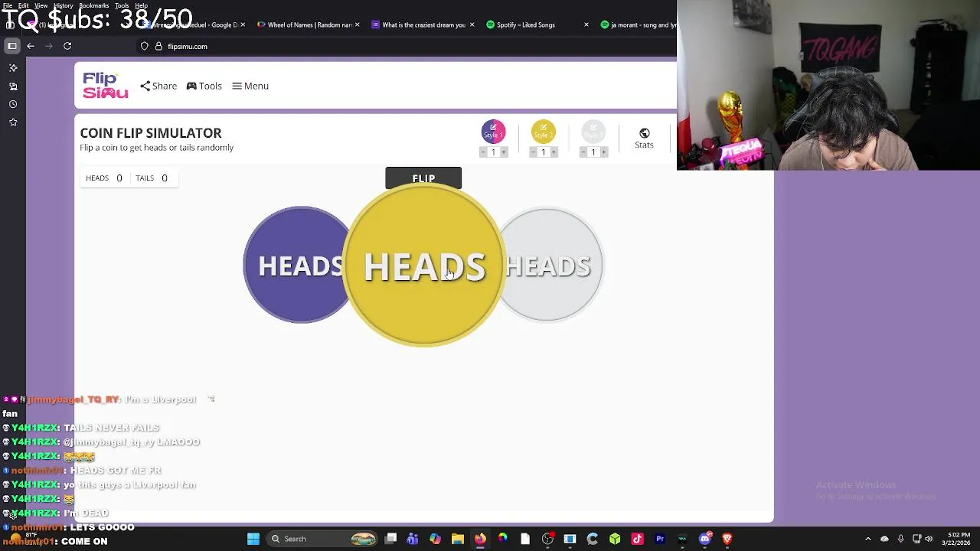Screen dimensions: 980x551
Task: Switch to the Google Docs browser tab
Action: pos(195,24)
